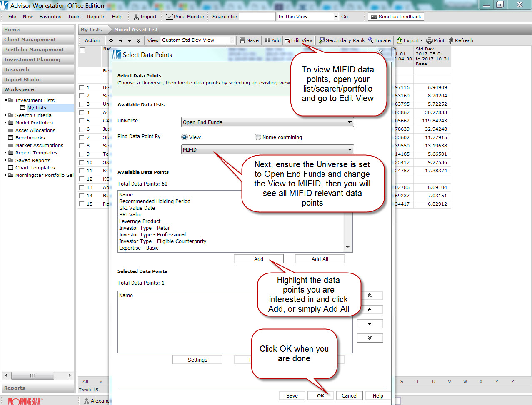532x405 pixels.
Task: Click the Locate magnifier icon
Action: pos(371,40)
